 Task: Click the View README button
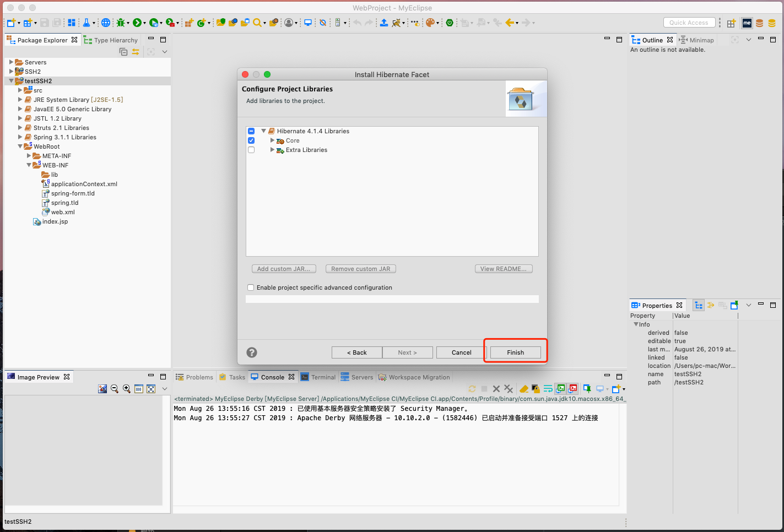click(504, 269)
